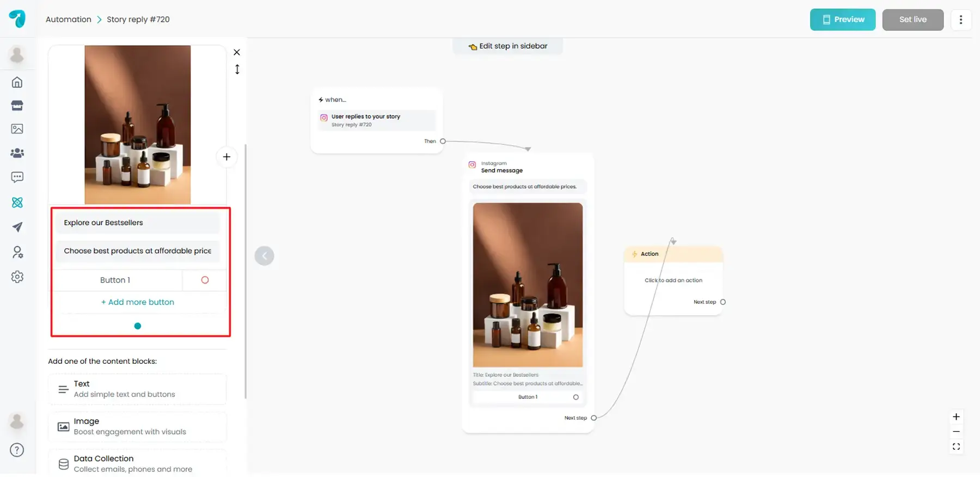Open the paper plane broadcast icon

[17, 227]
